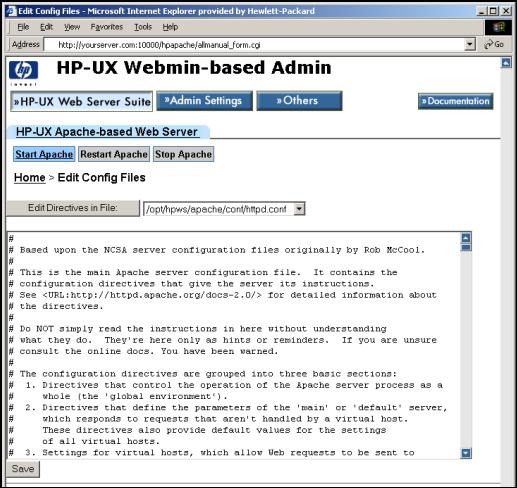Screen dimensions: 517x488
Task: Open the View menu
Action: 72,27
